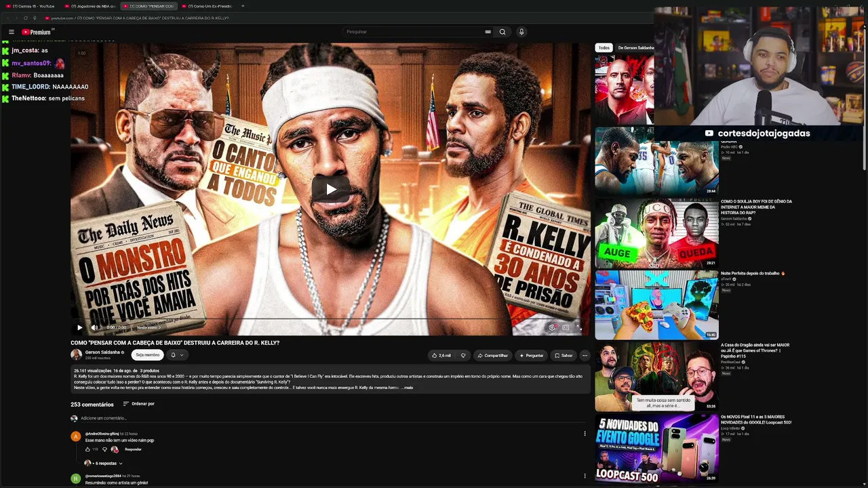The image size is (868, 488).
Task: Reload the page in the browser
Action: [25, 18]
